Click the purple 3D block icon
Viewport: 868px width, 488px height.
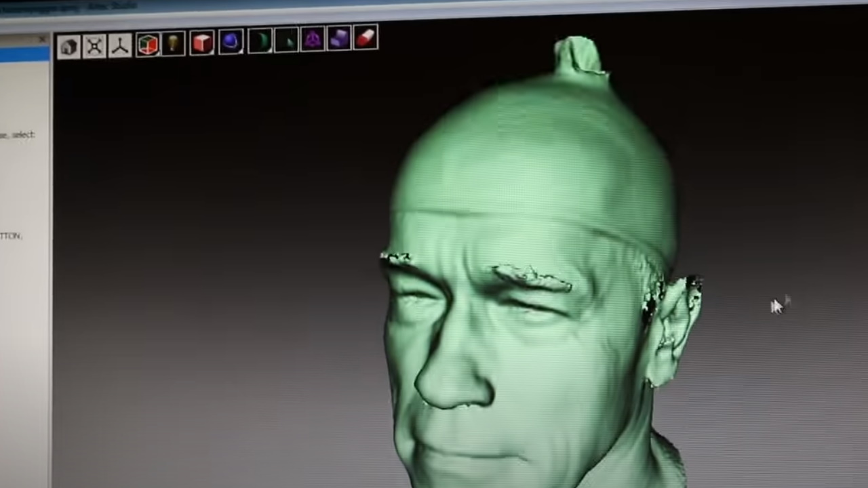pyautogui.click(x=339, y=39)
